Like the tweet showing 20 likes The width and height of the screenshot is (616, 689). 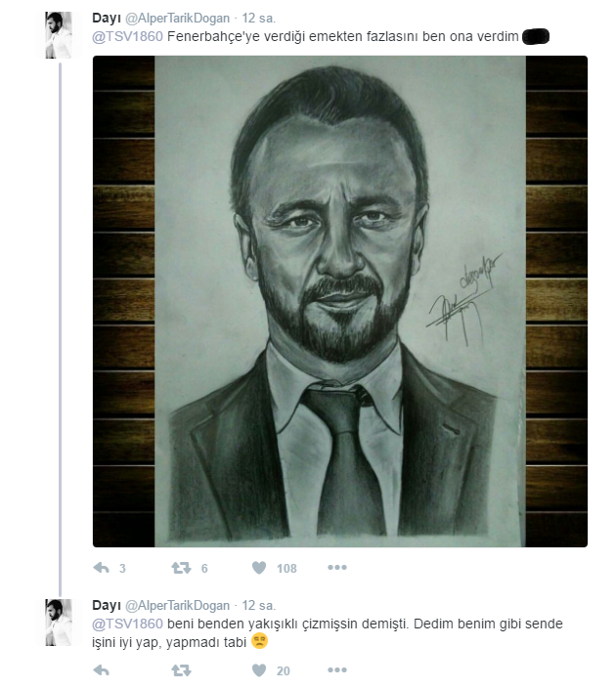(259, 670)
